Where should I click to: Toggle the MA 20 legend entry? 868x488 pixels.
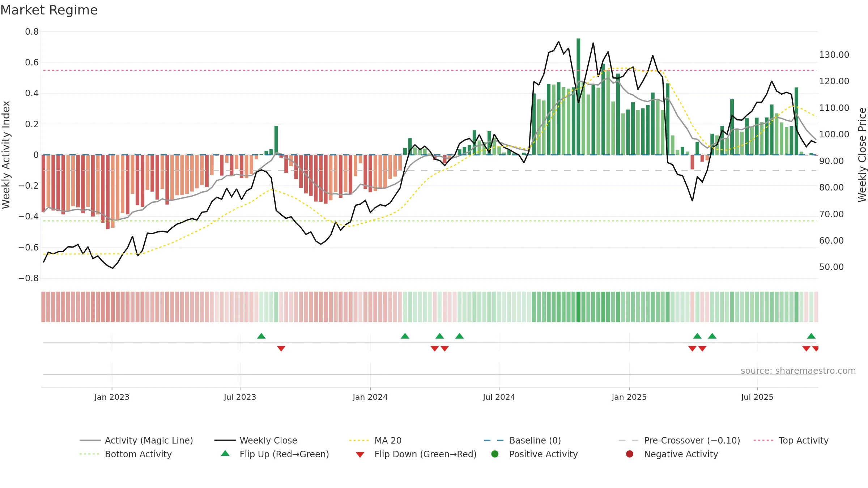coord(375,440)
